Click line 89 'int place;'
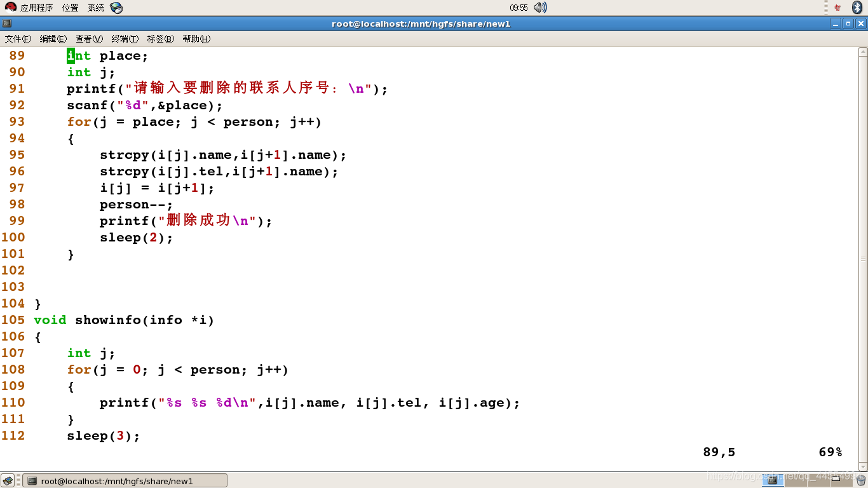This screenshot has width=868, height=488. coord(107,56)
